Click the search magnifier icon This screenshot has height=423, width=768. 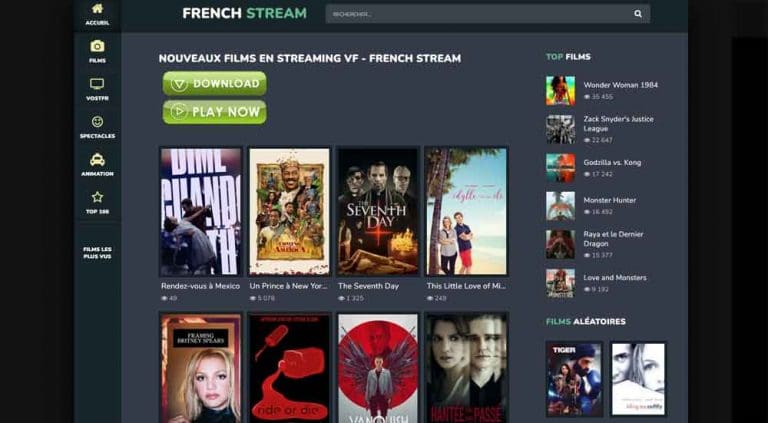pos(638,14)
